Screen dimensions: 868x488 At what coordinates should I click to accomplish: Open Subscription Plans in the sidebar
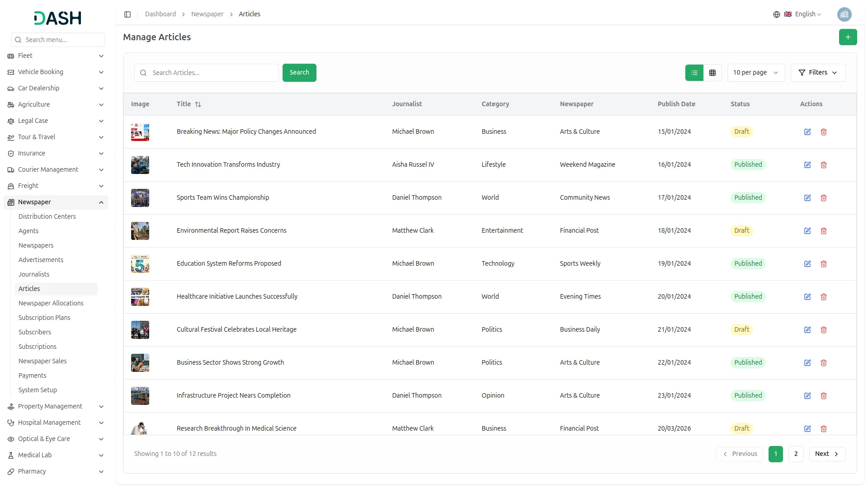[44, 318]
